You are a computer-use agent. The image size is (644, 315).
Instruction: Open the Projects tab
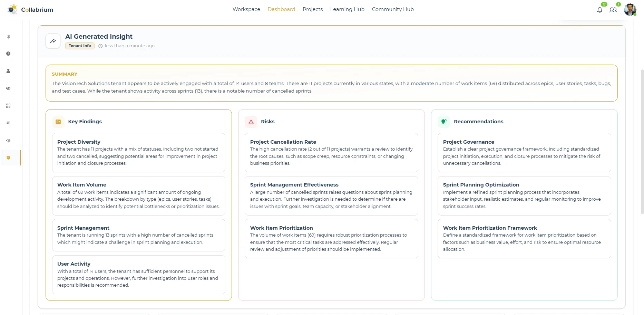(x=313, y=9)
